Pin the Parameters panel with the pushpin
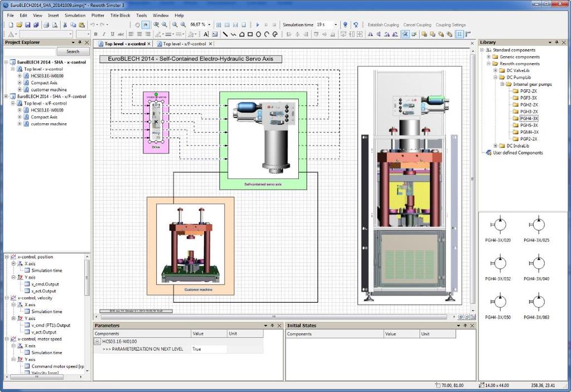The width and height of the screenshot is (571, 392). coord(272,326)
